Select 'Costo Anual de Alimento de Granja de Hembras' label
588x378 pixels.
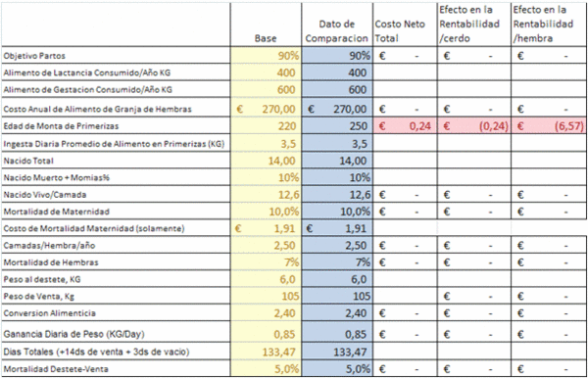point(97,109)
